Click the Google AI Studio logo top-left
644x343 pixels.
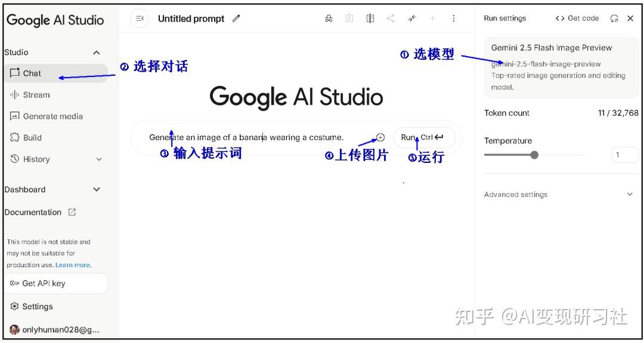coord(55,20)
